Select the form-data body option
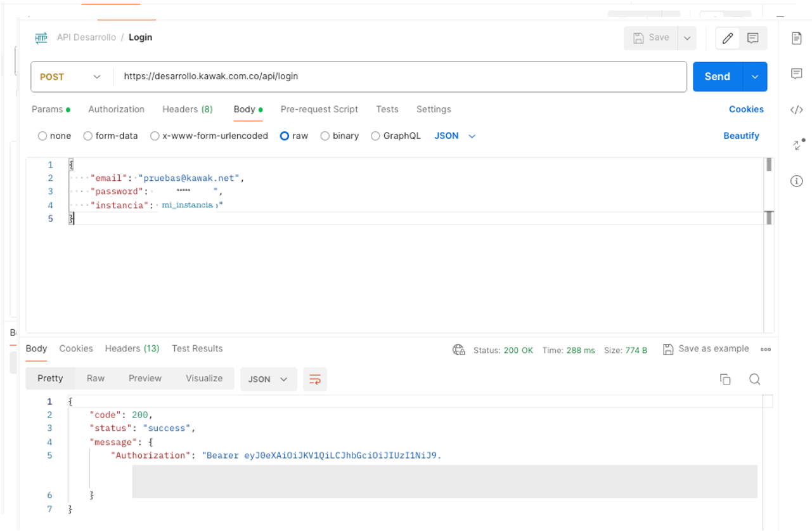 88,136
